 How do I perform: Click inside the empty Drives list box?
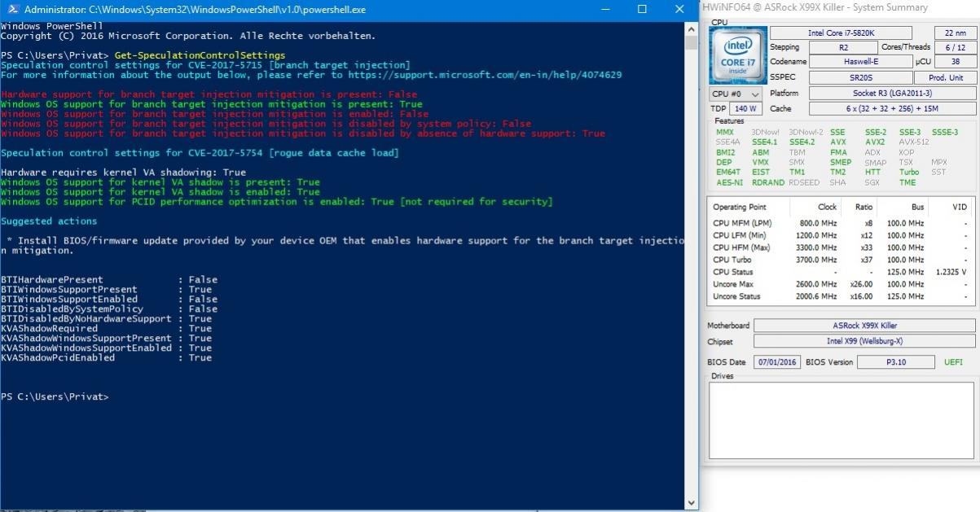click(842, 420)
